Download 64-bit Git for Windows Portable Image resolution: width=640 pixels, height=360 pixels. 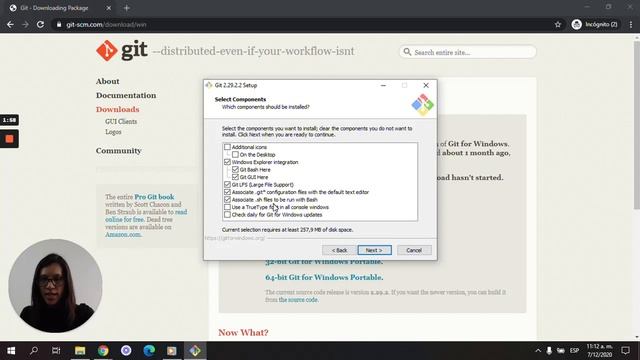[x=324, y=277]
